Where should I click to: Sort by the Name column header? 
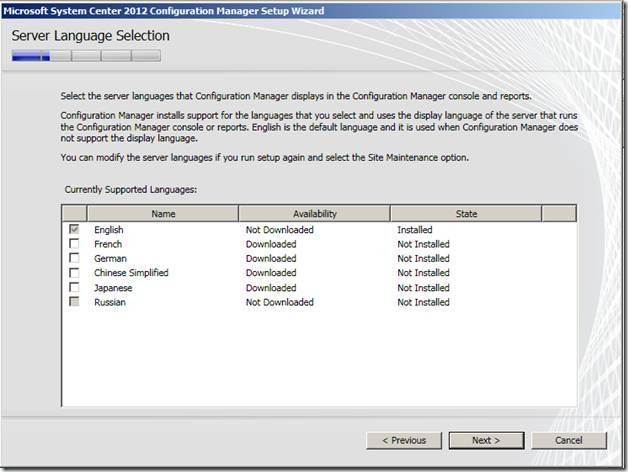tap(162, 214)
